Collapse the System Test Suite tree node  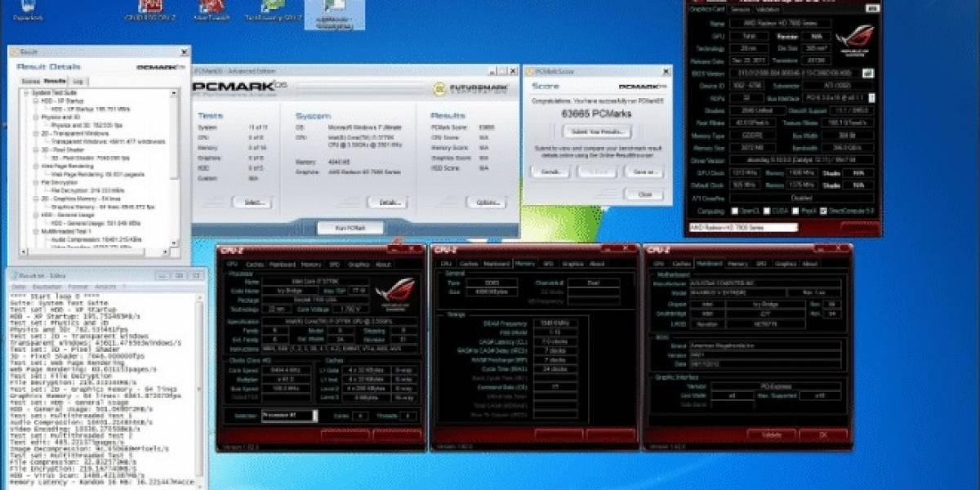coord(27,93)
